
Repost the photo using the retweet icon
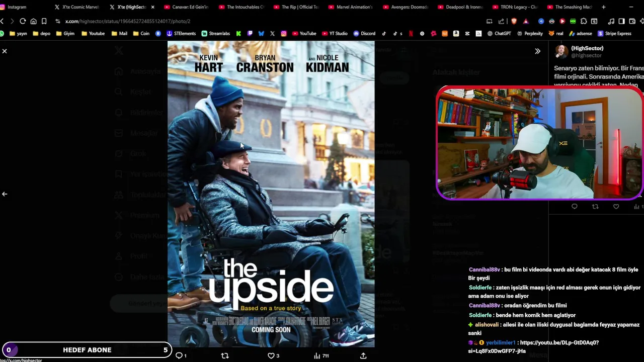(225, 355)
